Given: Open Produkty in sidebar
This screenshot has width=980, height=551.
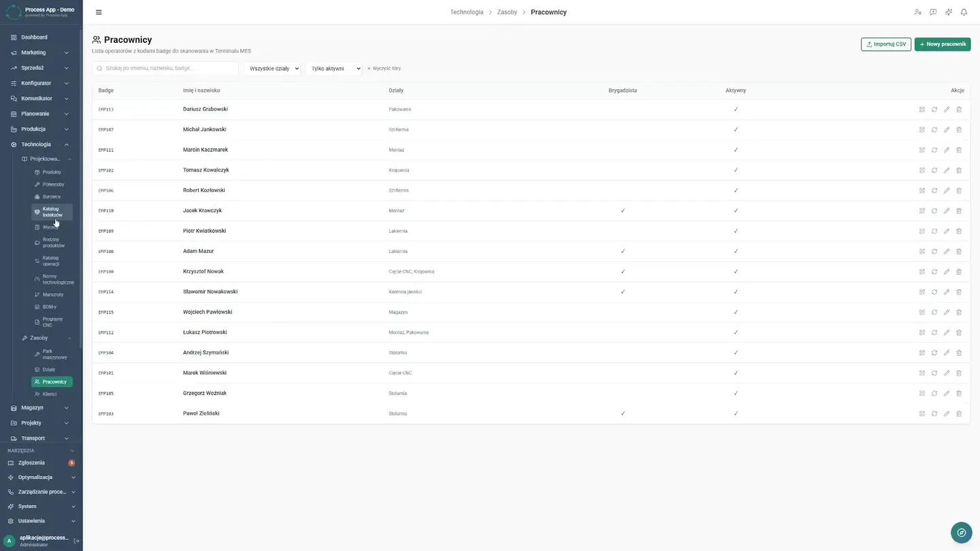Looking at the screenshot, I should click(x=52, y=172).
